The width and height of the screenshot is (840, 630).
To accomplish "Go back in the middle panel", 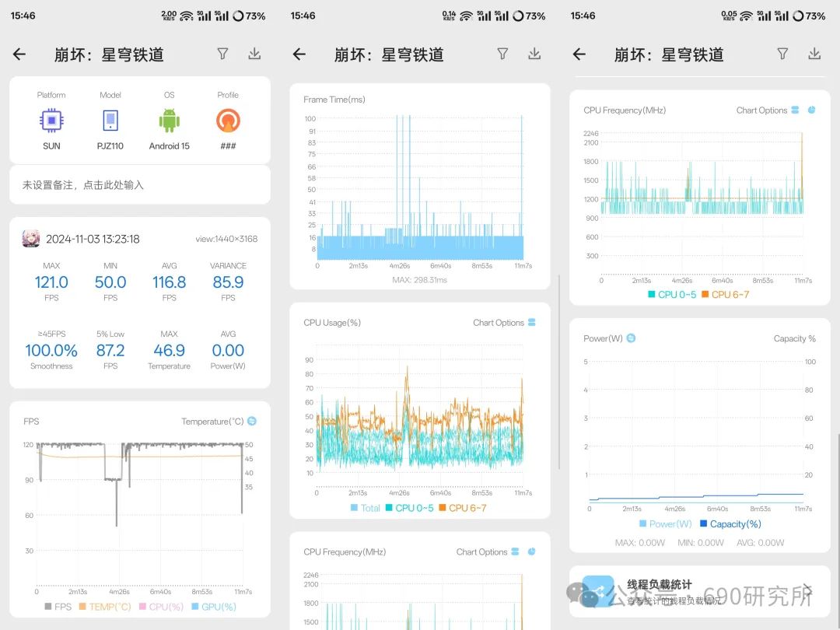I will (x=299, y=54).
